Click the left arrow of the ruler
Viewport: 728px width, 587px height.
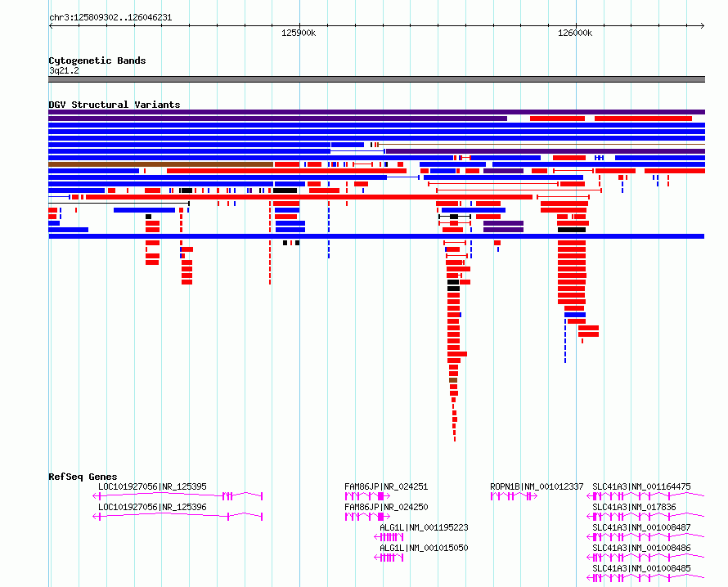point(51,26)
